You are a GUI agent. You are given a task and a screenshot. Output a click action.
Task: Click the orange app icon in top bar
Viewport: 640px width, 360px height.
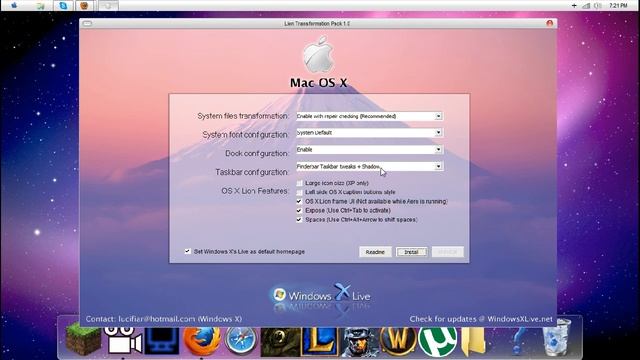point(84,5)
